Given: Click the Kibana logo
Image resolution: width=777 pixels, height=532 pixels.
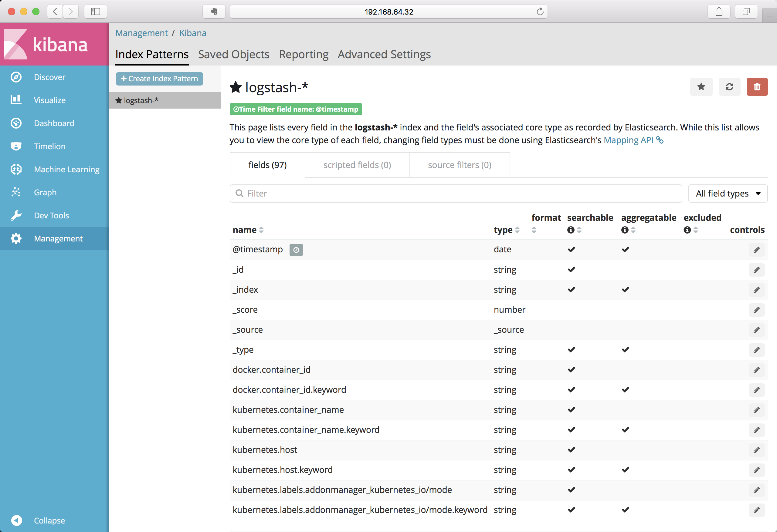Looking at the screenshot, I should [46, 44].
